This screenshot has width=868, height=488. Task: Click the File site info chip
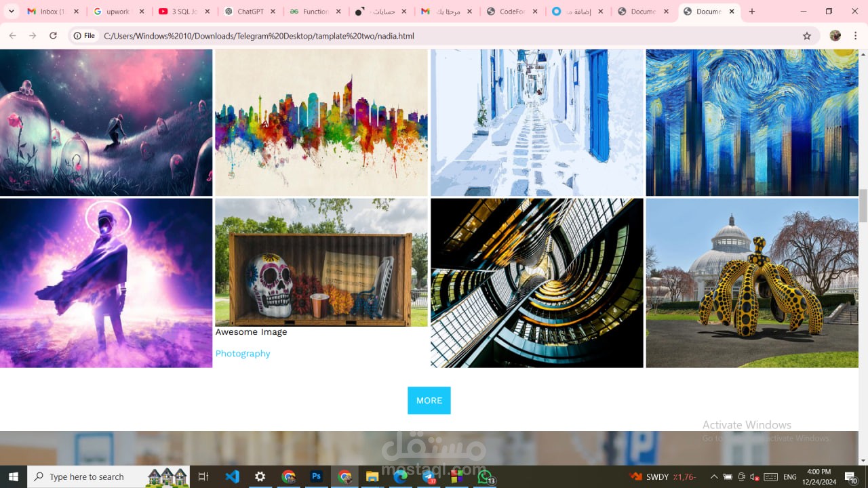[85, 36]
